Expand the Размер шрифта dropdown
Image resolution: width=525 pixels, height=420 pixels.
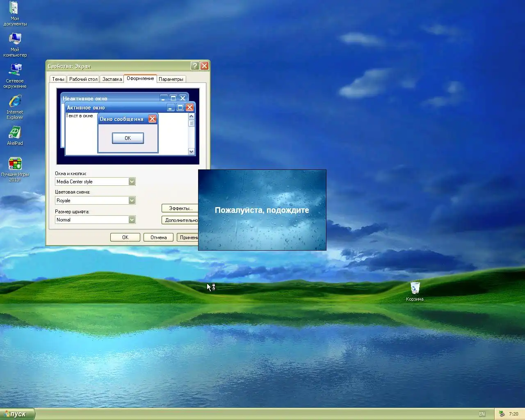[132, 220]
